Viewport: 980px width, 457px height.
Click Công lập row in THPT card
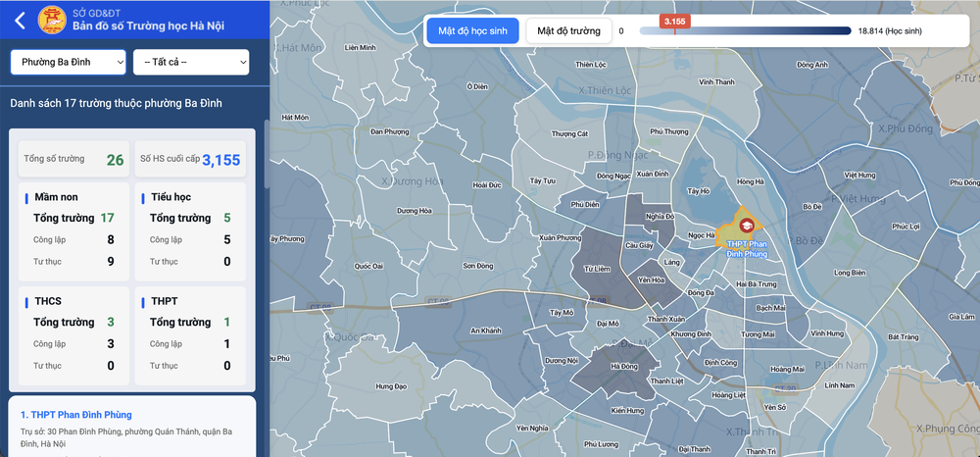190,344
